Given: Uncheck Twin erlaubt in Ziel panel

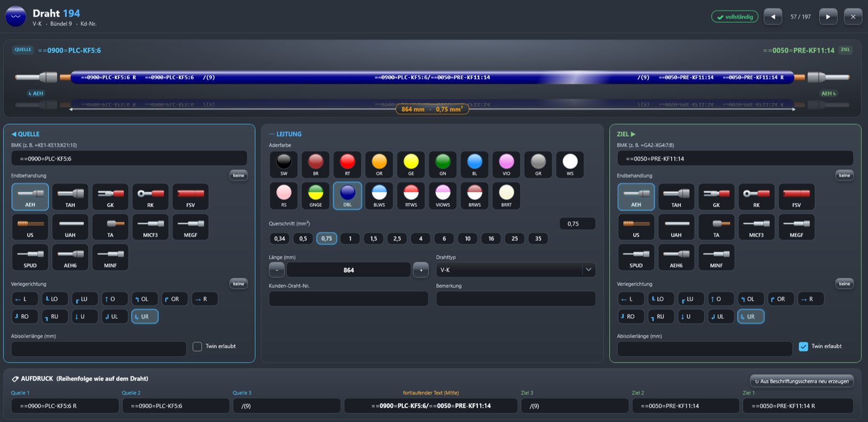Looking at the screenshot, I should click(x=803, y=347).
